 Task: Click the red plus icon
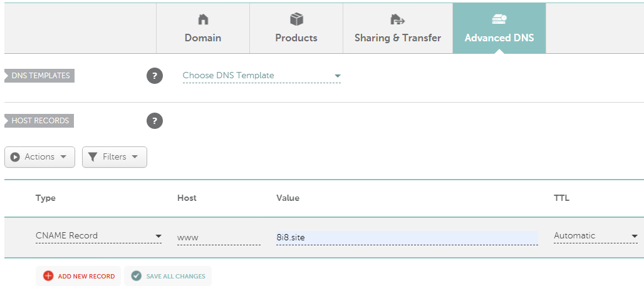point(48,276)
